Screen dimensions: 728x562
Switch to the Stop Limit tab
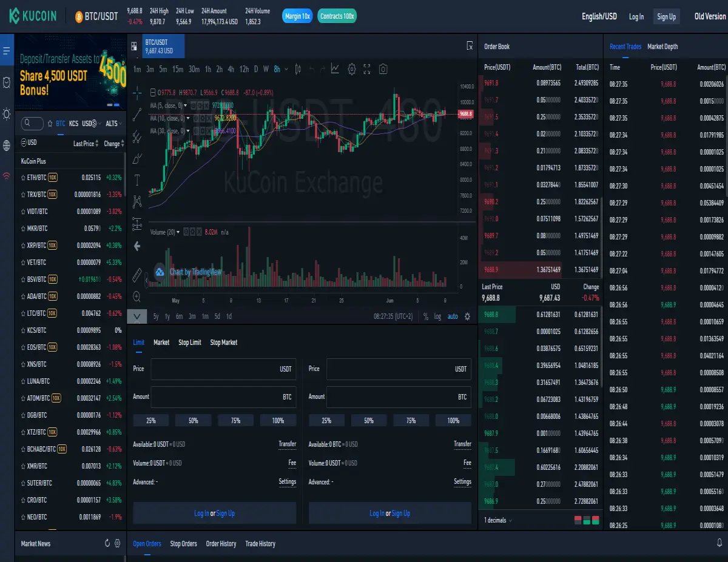(190, 343)
